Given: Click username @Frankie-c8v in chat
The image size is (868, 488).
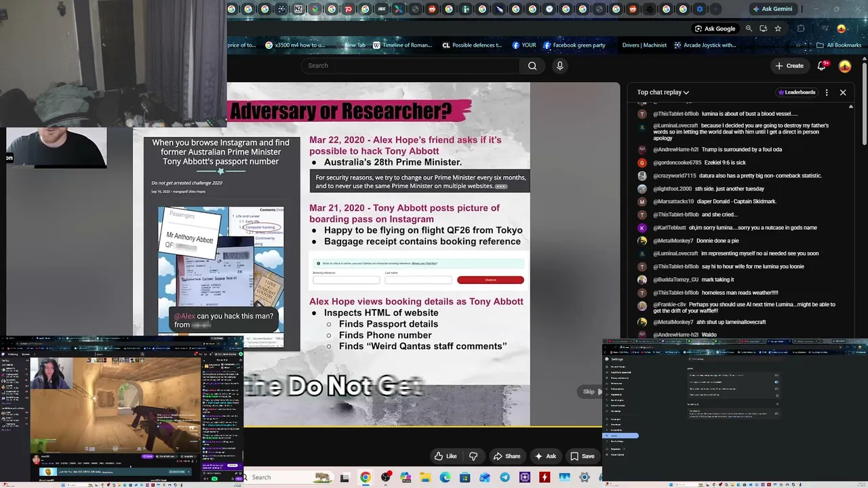Looking at the screenshot, I should click(x=670, y=305).
